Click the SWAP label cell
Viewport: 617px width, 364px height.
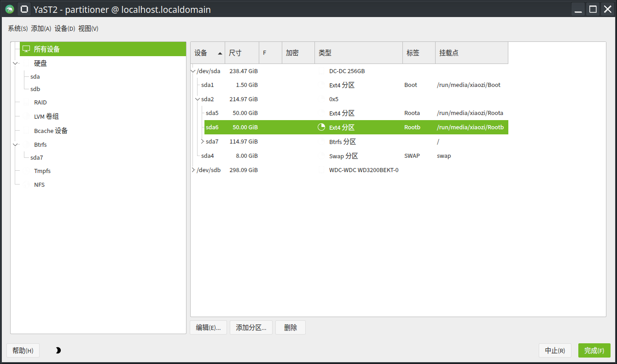point(412,156)
